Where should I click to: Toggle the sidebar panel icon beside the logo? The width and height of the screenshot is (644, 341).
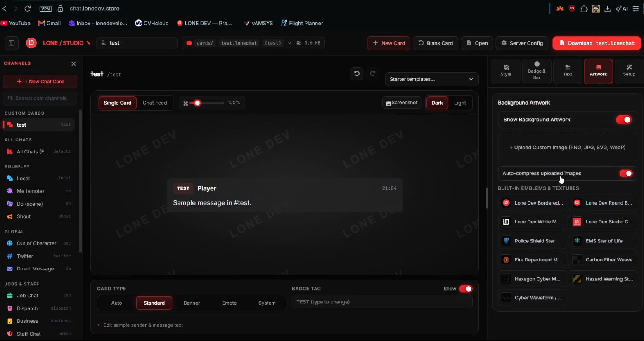[12, 43]
